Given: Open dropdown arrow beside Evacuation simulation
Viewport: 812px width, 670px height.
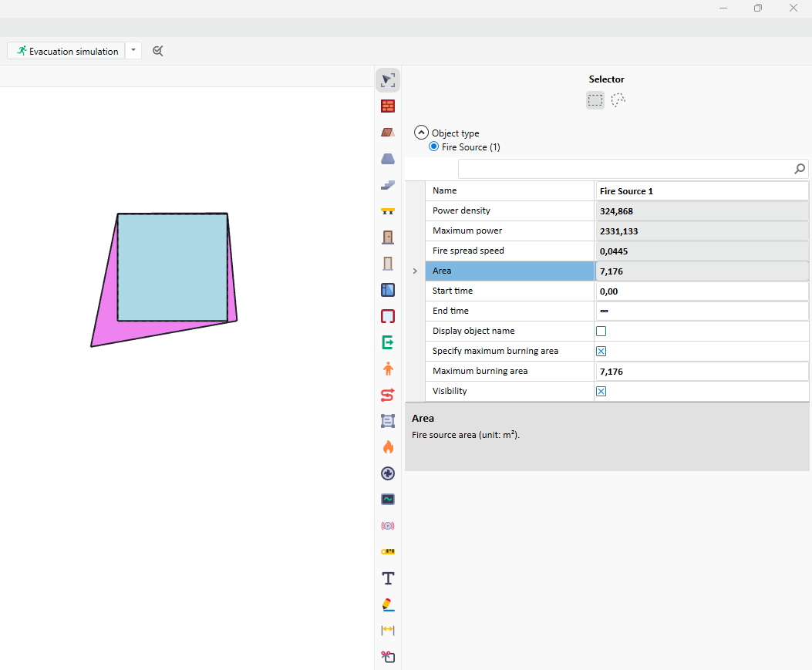Looking at the screenshot, I should [133, 51].
